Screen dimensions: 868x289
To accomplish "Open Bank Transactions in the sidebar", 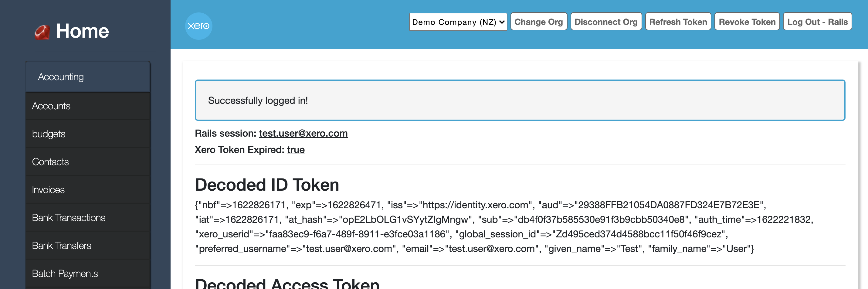I will click(88, 218).
